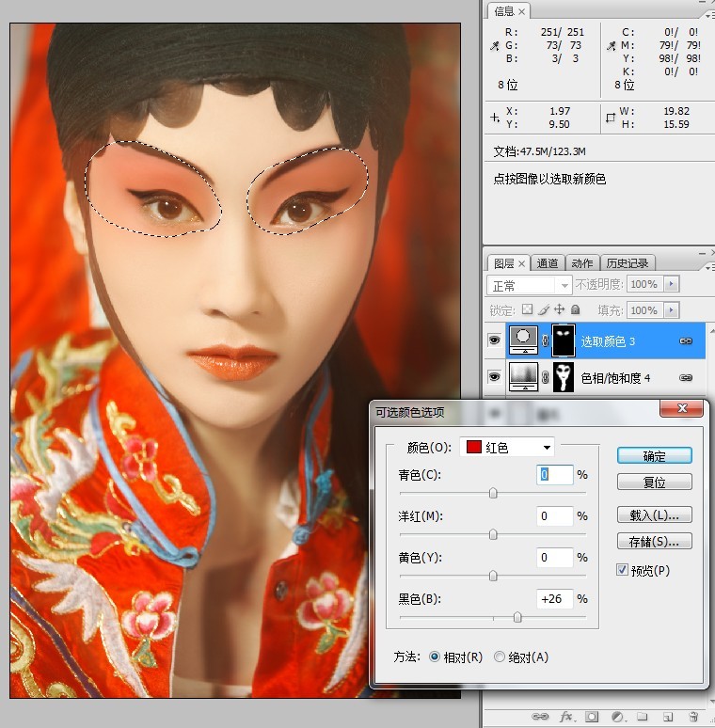715x728 pixels.
Task: Click the 文档:47.5M/123.3M status text
Action: click(x=539, y=151)
